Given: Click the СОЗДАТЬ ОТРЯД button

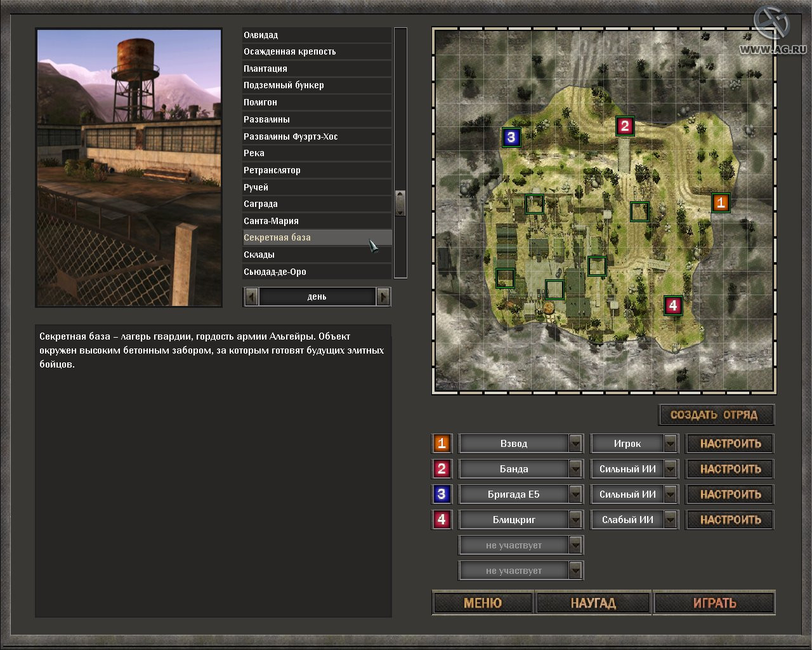Looking at the screenshot, I should click(x=717, y=415).
